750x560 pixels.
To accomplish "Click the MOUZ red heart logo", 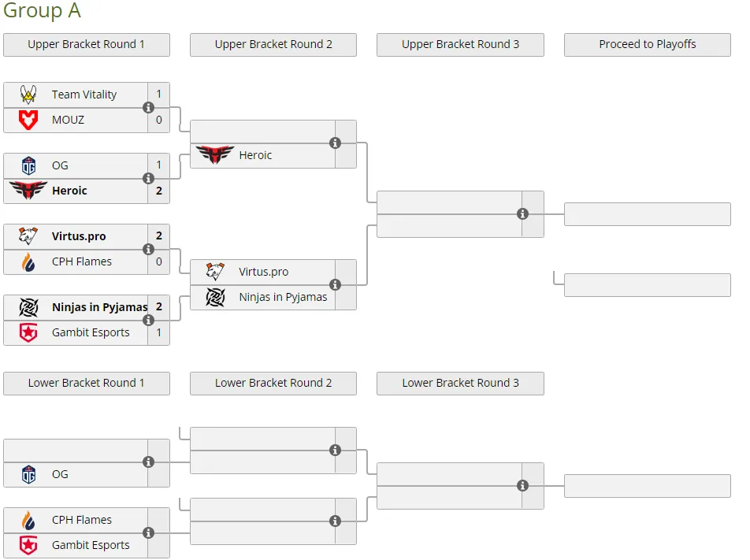I will (x=28, y=120).
